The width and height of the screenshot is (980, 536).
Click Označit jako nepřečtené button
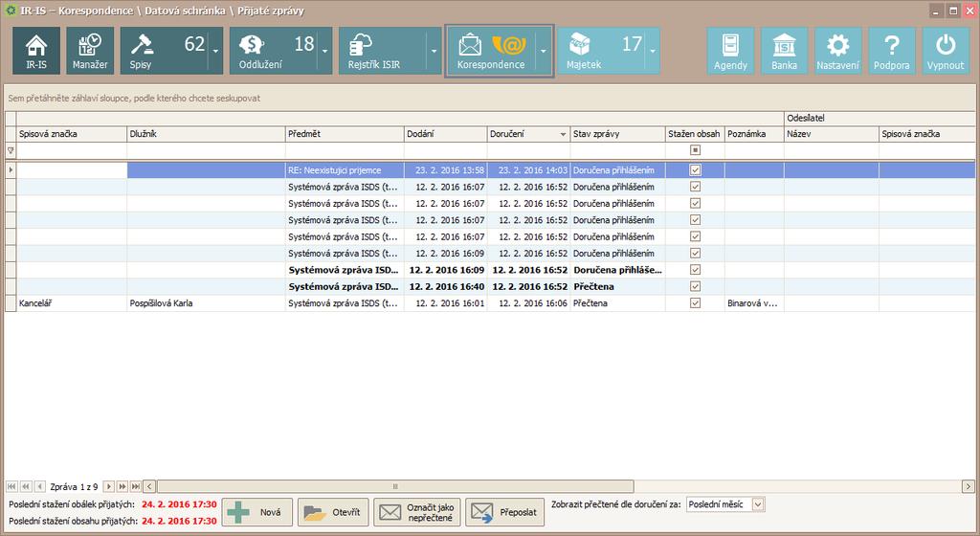(x=417, y=512)
